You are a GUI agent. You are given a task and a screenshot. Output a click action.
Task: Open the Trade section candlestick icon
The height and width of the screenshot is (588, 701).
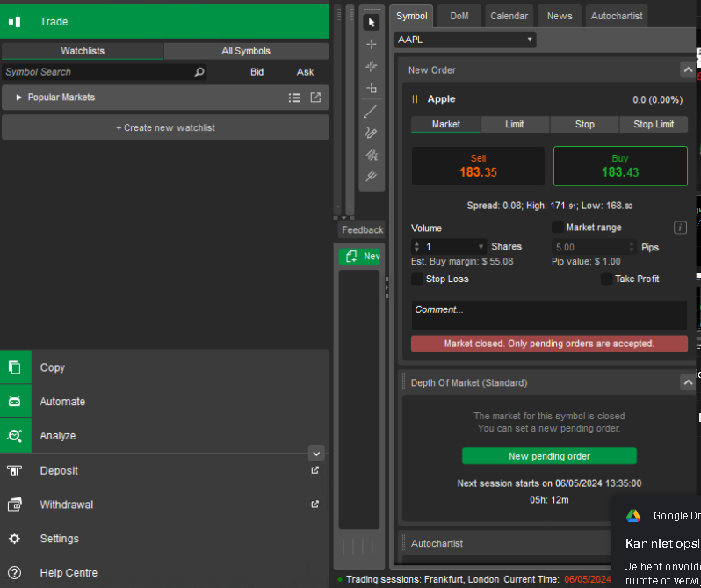(15, 21)
